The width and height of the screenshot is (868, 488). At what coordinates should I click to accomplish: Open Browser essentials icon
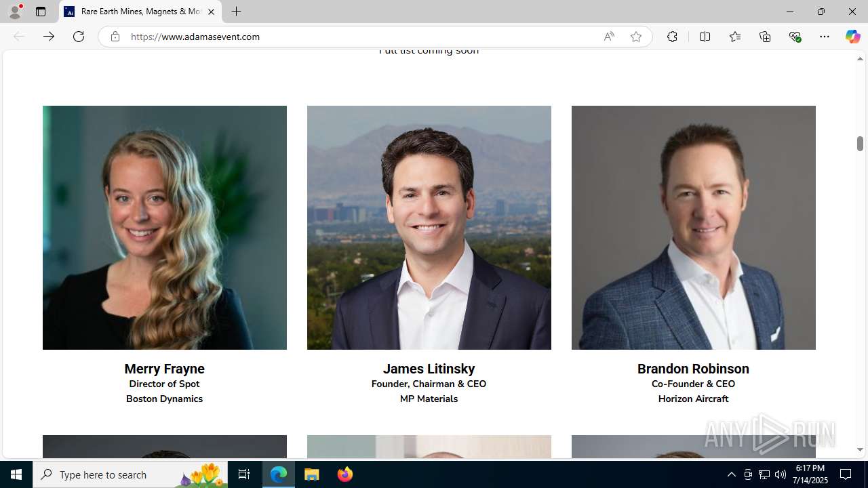[x=795, y=37]
